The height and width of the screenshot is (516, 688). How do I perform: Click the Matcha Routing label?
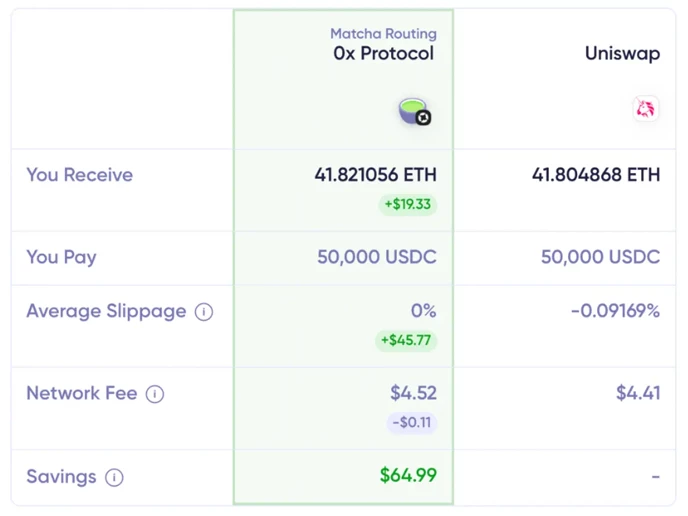pyautogui.click(x=383, y=33)
